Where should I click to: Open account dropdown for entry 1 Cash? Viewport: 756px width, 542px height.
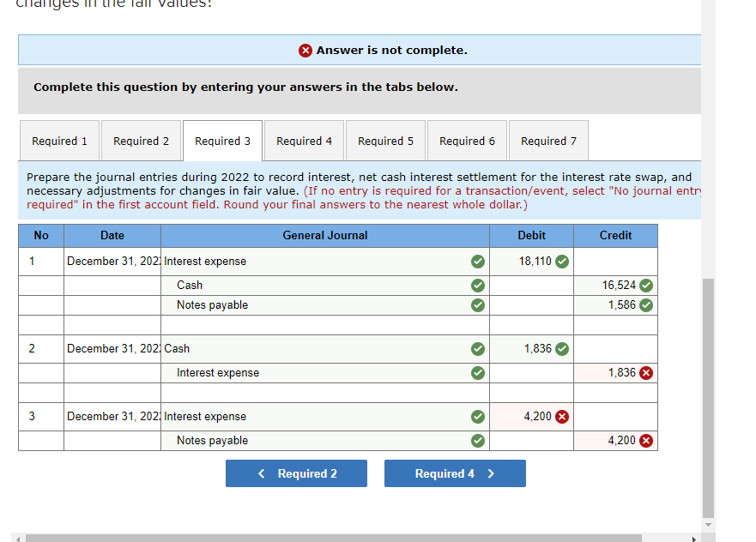pyautogui.click(x=325, y=286)
